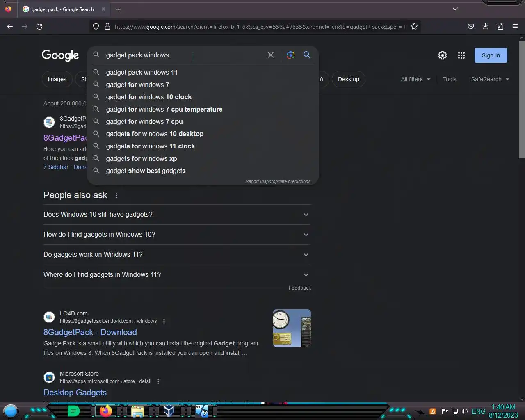
Task: Choose suggestion gadgets for windows xp
Action: pyautogui.click(x=203, y=158)
